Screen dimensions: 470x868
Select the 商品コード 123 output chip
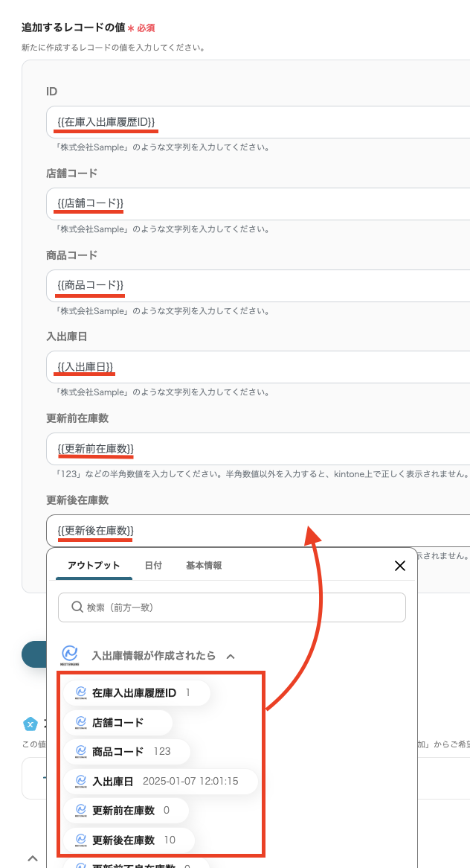[126, 752]
